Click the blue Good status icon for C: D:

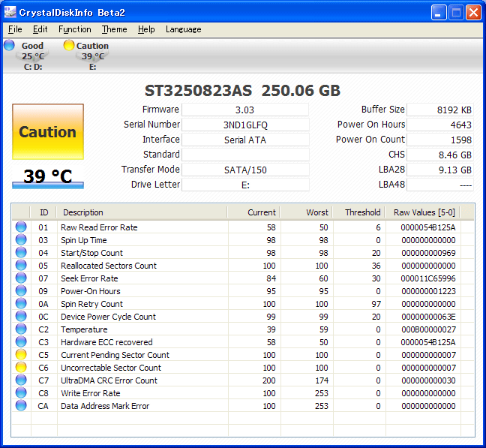coord(9,45)
